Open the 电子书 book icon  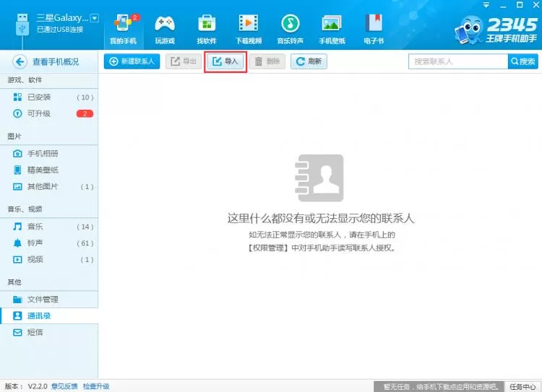pos(374,23)
